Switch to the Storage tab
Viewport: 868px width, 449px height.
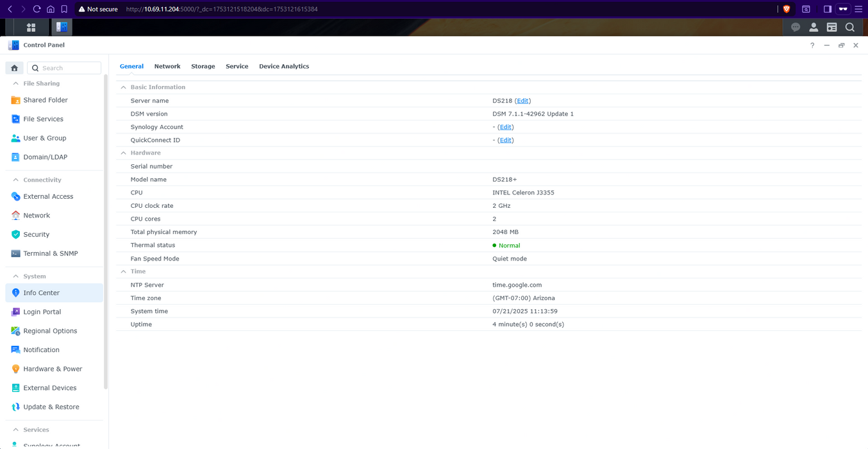203,67
